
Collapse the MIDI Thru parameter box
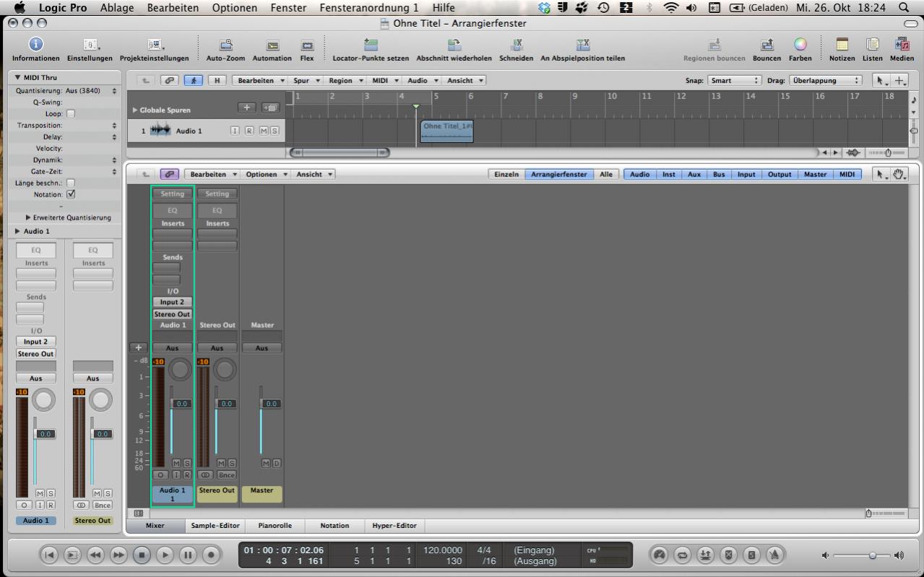click(18, 77)
